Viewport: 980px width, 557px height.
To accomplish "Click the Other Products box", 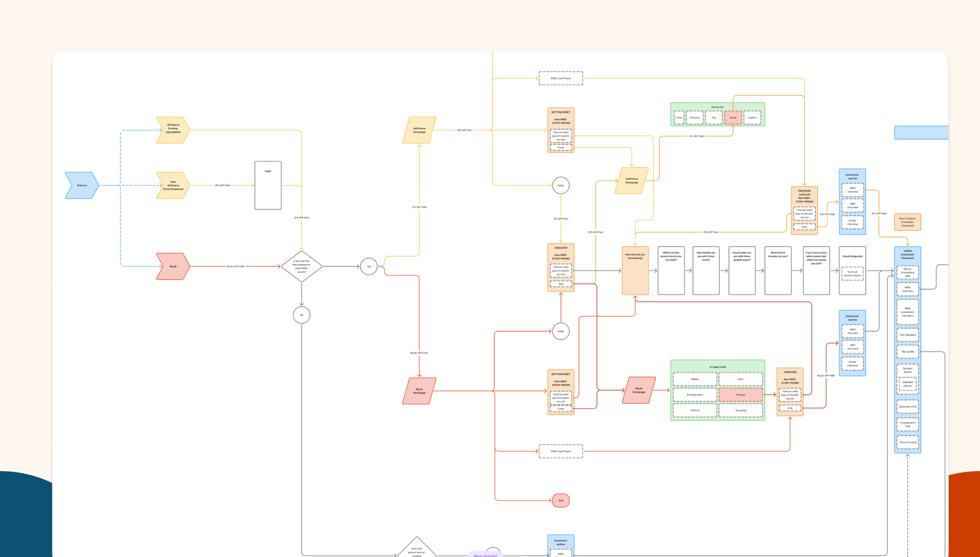I will (907, 442).
